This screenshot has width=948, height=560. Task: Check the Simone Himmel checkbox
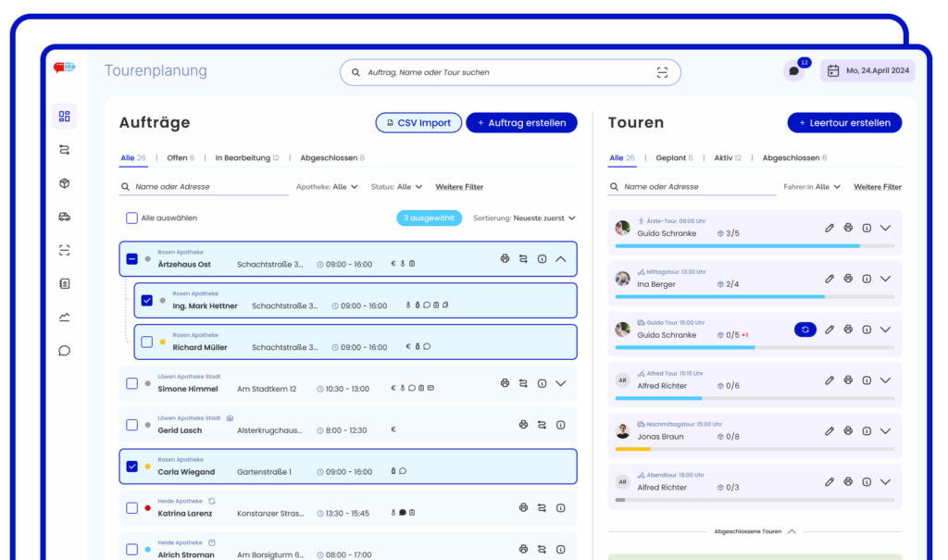tap(131, 383)
